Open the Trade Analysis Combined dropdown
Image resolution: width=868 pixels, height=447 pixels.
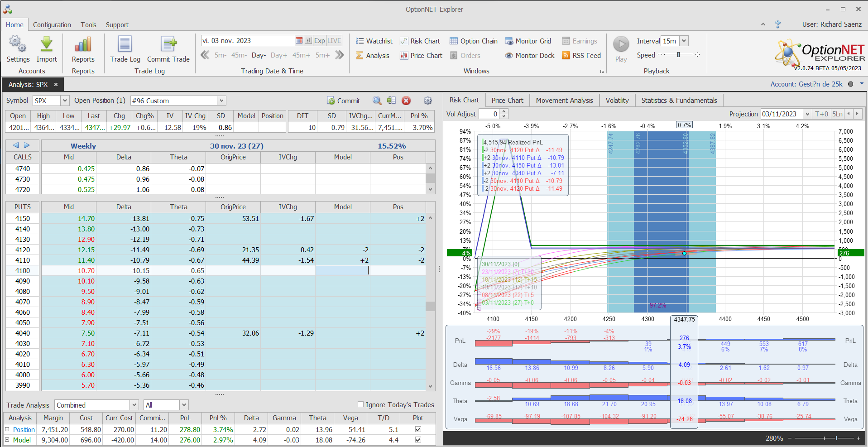coord(134,405)
